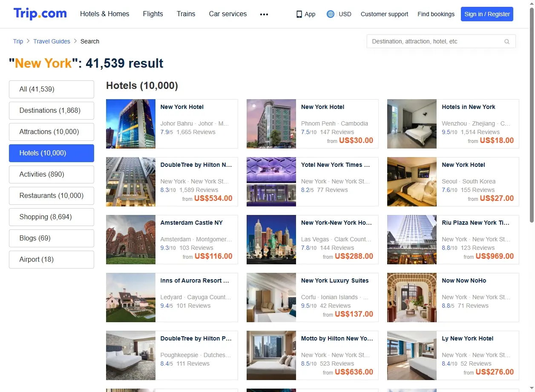Open New York Hotel Johor Bahru thumbnail
The image size is (535, 392).
pyautogui.click(x=131, y=124)
